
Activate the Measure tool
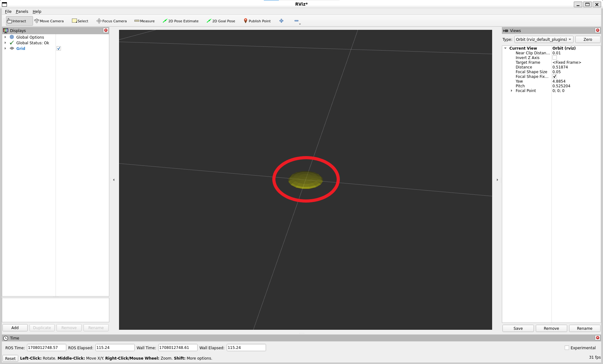click(144, 21)
